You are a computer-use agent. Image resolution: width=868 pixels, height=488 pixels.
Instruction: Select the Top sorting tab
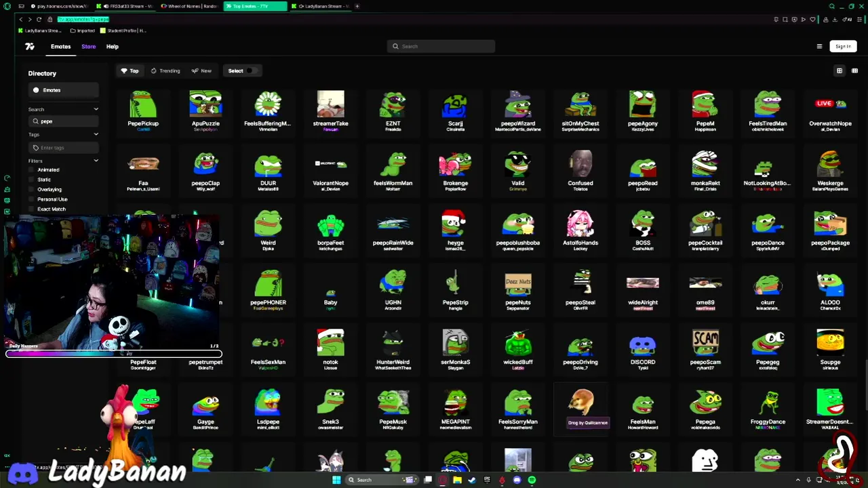click(130, 70)
